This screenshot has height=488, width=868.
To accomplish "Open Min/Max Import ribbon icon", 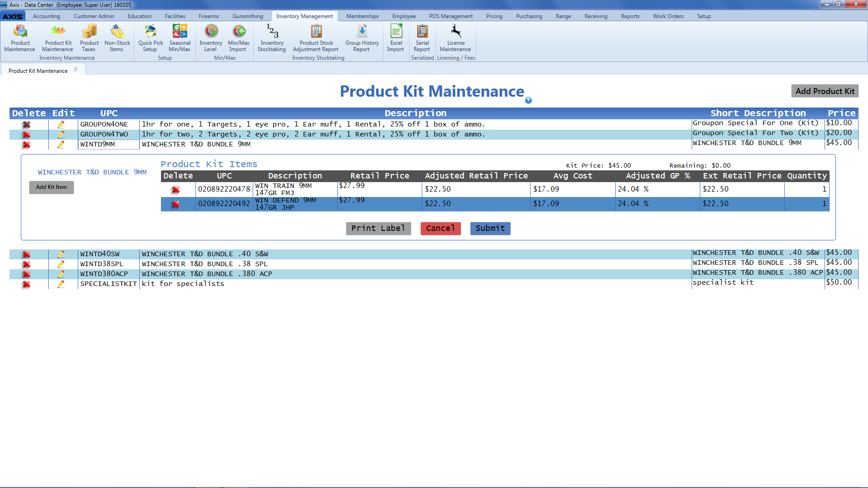I will point(238,38).
